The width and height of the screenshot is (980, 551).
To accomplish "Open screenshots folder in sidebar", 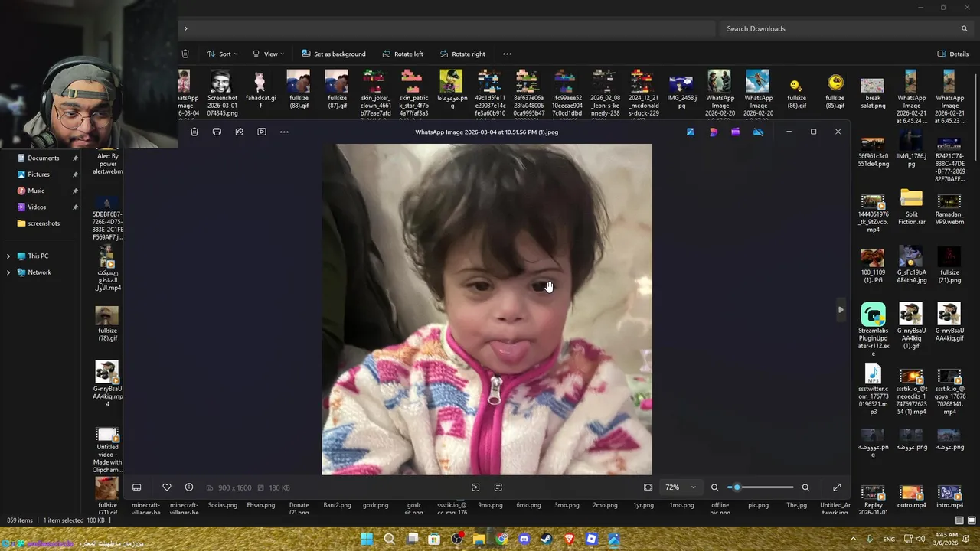I will point(44,223).
